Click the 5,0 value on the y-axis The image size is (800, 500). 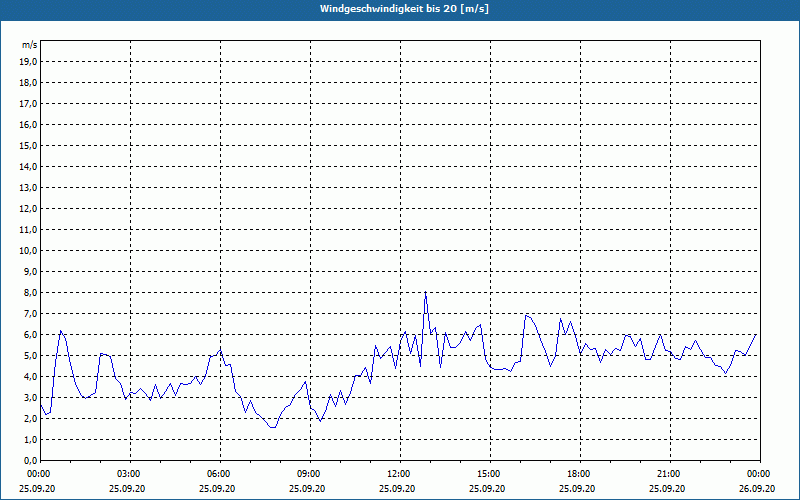(29, 355)
